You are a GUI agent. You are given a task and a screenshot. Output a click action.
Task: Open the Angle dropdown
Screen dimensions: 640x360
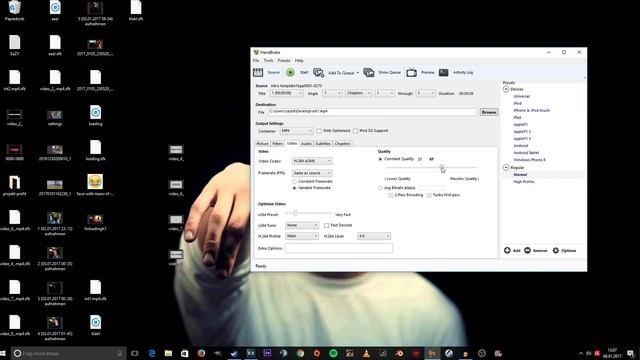point(332,93)
